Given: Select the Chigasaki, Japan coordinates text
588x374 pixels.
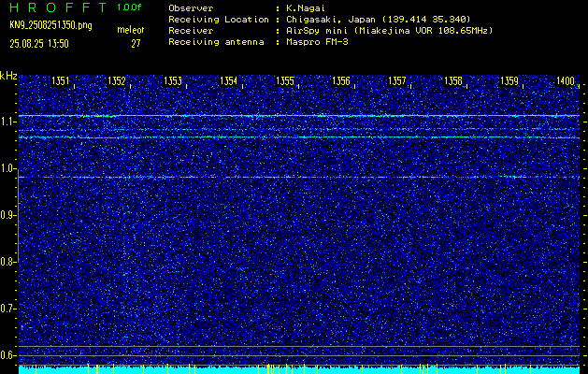Looking at the screenshot, I should coord(378,20).
